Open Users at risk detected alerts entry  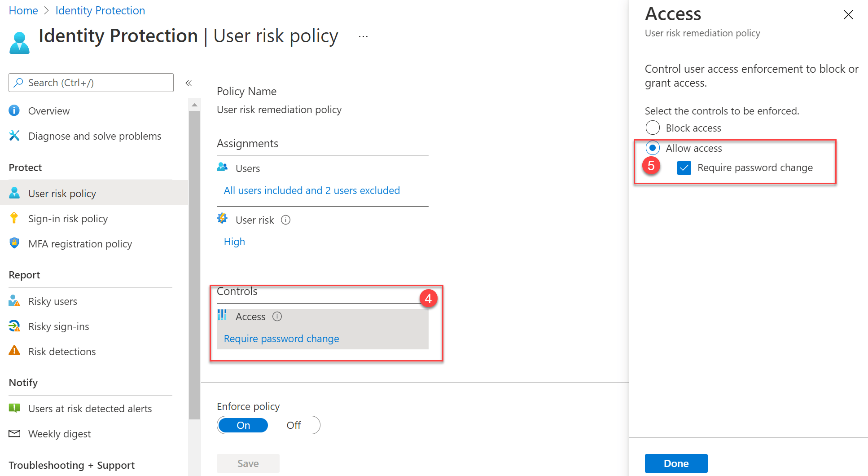click(x=90, y=408)
